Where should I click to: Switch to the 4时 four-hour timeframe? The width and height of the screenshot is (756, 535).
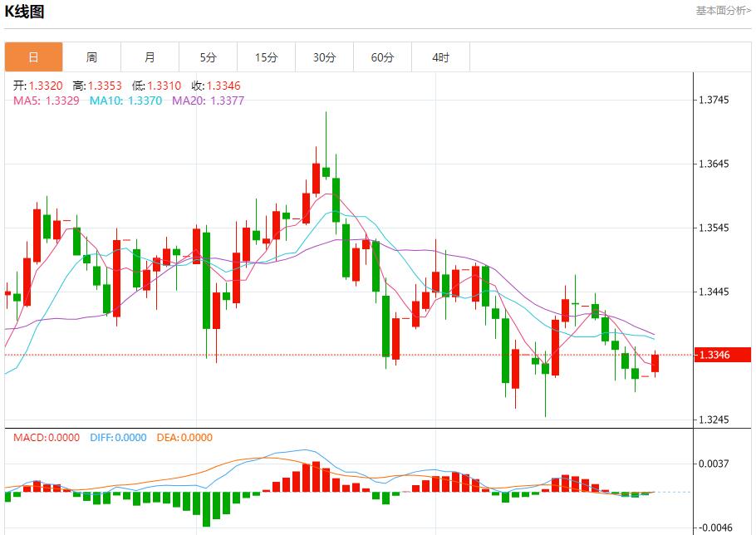click(x=440, y=56)
